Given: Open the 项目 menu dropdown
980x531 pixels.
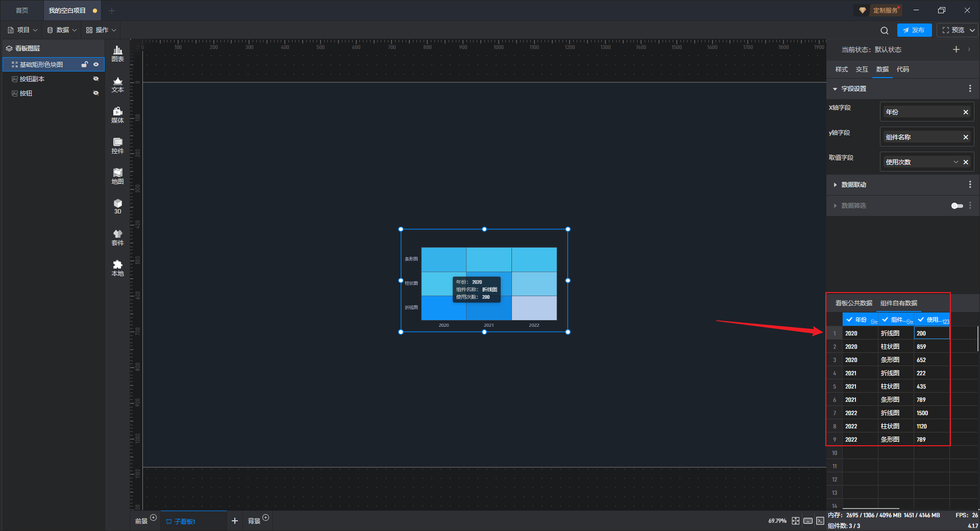Looking at the screenshot, I should (x=23, y=30).
